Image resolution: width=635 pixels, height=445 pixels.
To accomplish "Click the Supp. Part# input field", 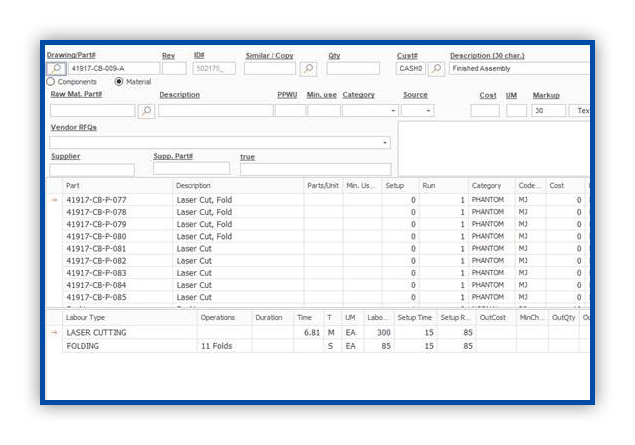I will [x=192, y=168].
